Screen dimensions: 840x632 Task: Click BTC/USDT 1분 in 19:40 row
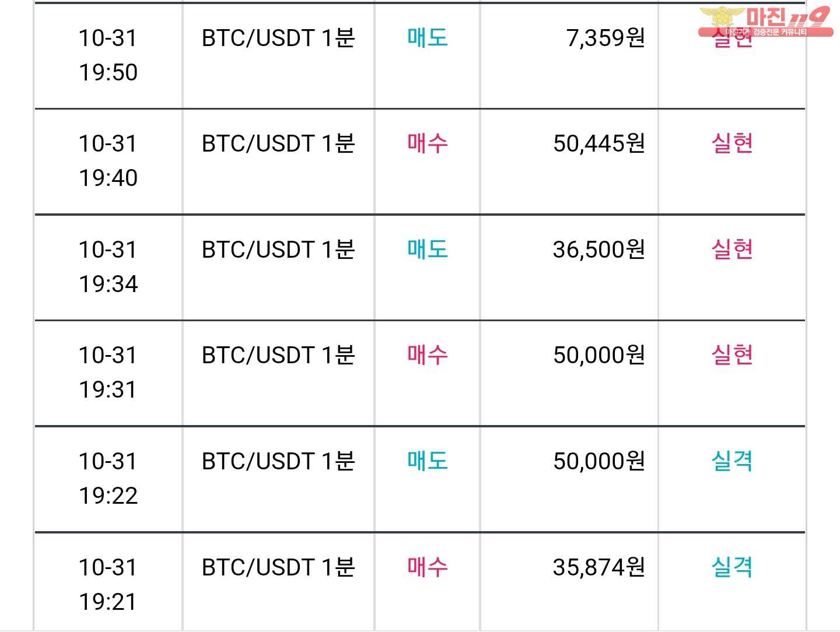click(278, 143)
